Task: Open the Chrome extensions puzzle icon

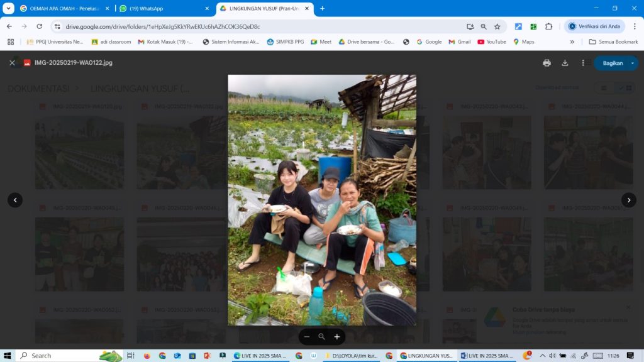Action: (548, 26)
